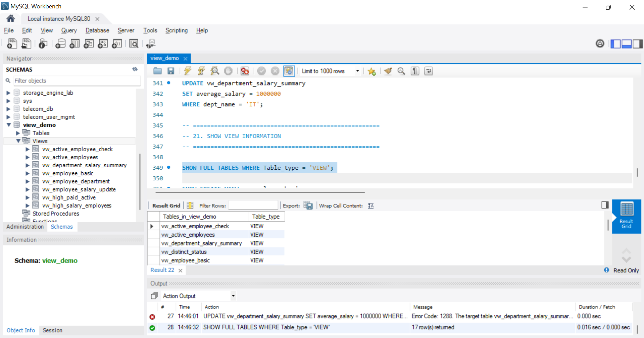Toggle auto-commit mode button
This screenshot has height=338, width=644.
[x=289, y=71]
